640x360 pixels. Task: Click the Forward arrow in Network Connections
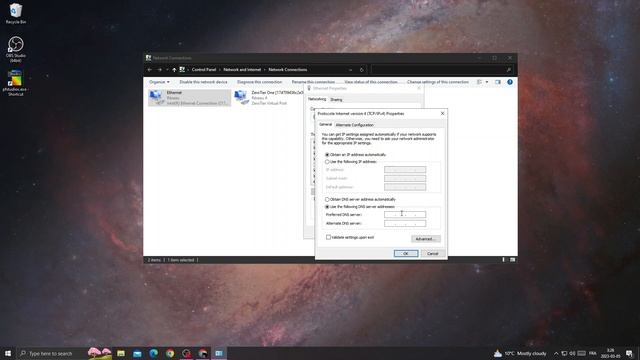160,70
